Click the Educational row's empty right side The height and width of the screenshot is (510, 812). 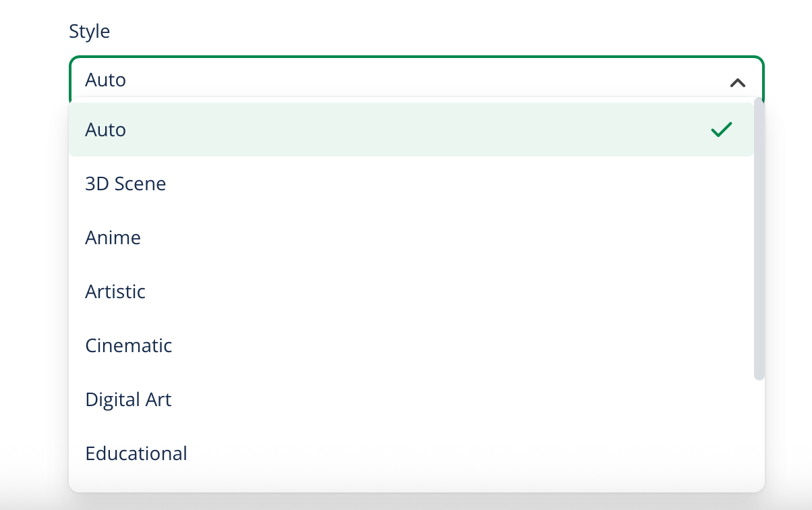540,453
